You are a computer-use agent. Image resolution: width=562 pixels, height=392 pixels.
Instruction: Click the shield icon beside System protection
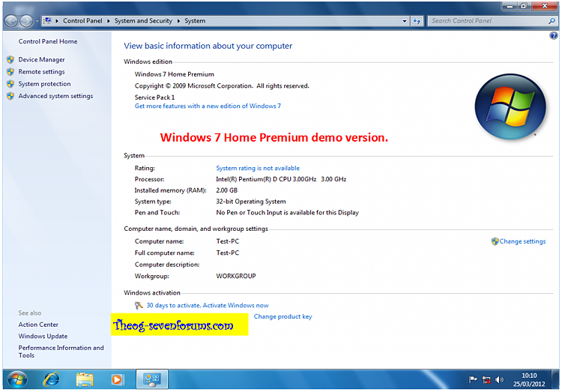pyautogui.click(x=10, y=84)
